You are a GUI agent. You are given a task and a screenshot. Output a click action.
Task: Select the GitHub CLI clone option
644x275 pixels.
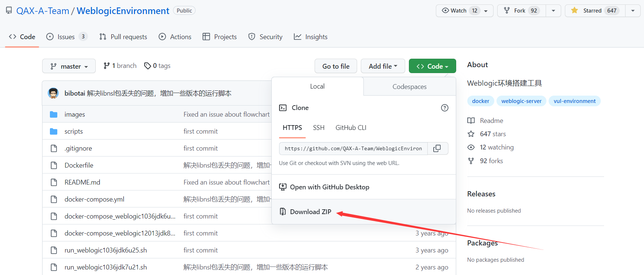pyautogui.click(x=351, y=128)
